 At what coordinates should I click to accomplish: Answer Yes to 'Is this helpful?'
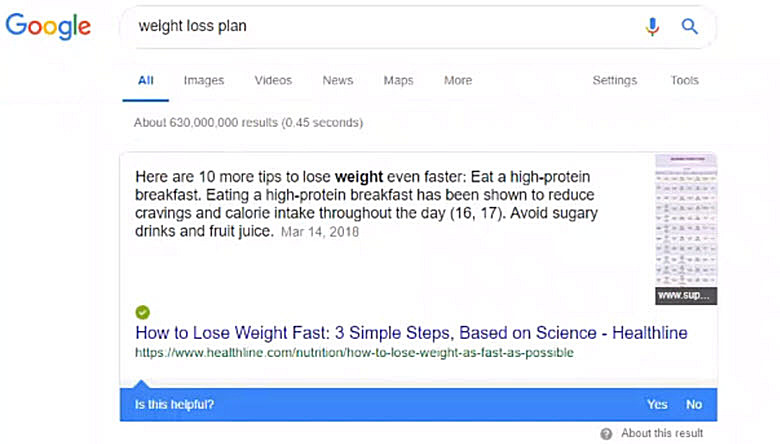(657, 405)
